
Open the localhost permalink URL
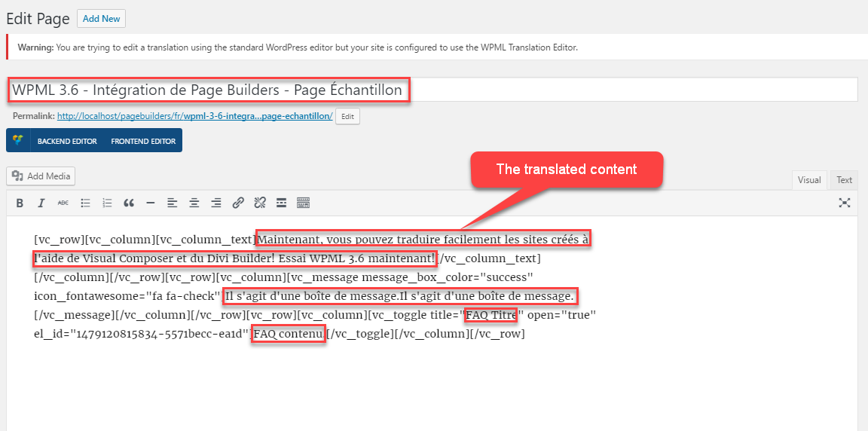click(195, 116)
